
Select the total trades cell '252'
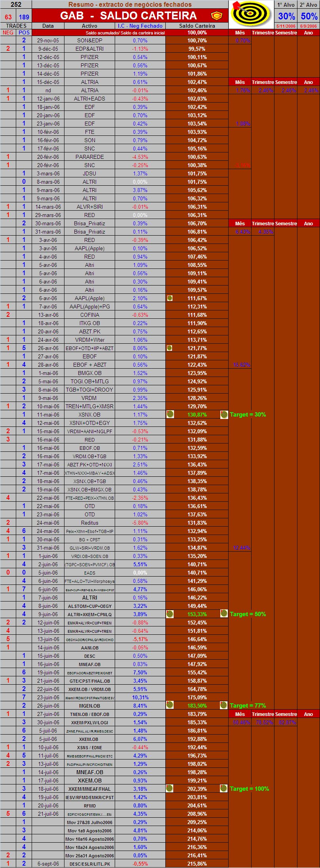pos(16,5)
